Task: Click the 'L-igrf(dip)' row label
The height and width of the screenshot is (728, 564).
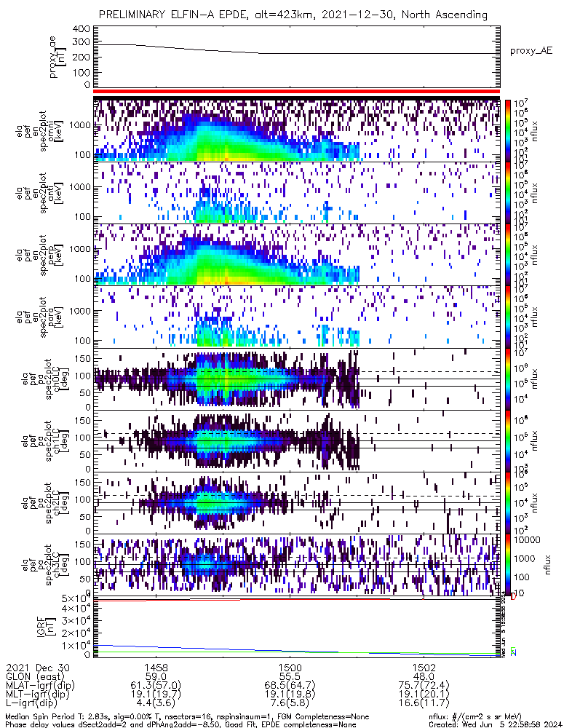Action: (x=32, y=703)
